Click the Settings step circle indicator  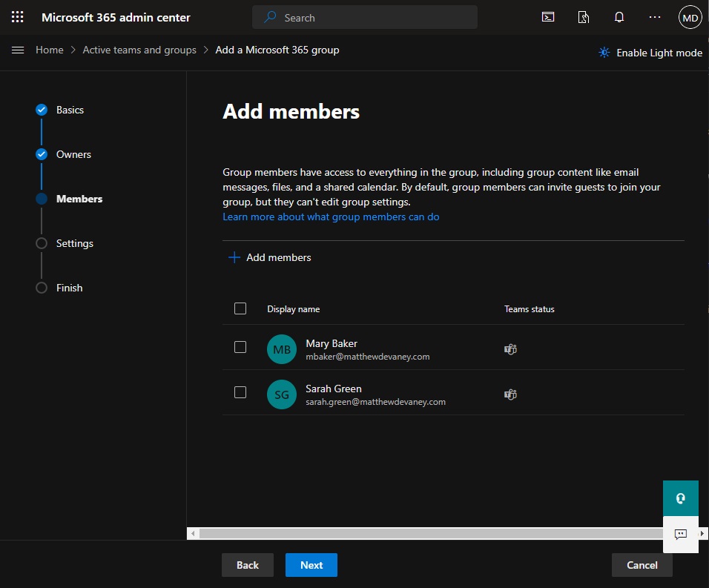(x=41, y=244)
